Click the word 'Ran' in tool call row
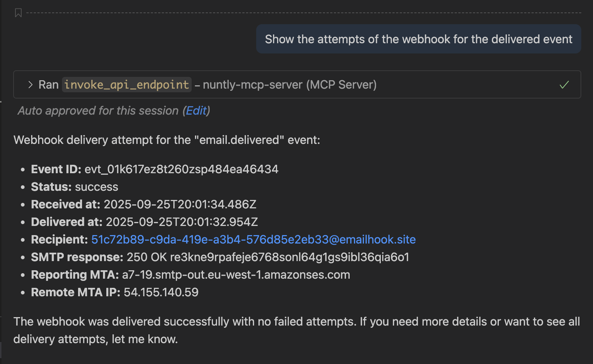The width and height of the screenshot is (593, 364). tap(48, 85)
